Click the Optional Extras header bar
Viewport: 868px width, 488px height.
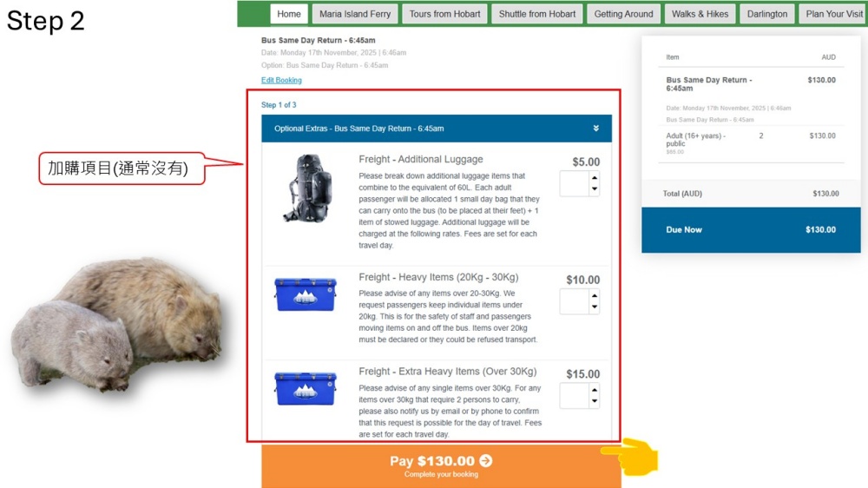point(437,129)
